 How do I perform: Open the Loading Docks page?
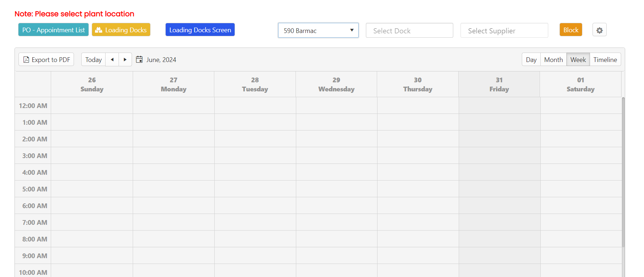point(121,30)
